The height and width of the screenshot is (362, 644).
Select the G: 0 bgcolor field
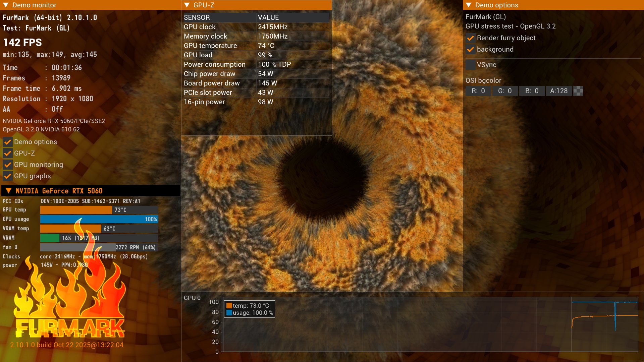coord(505,91)
